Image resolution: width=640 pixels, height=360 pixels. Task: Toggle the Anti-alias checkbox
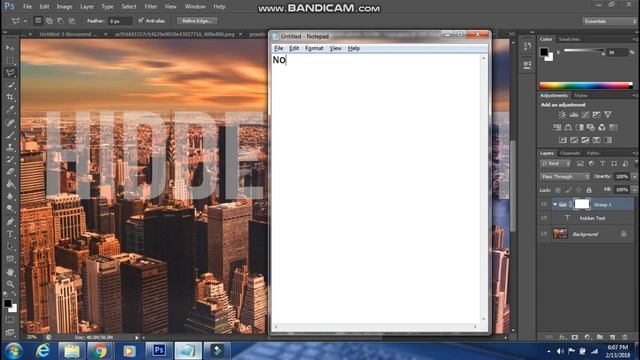141,20
